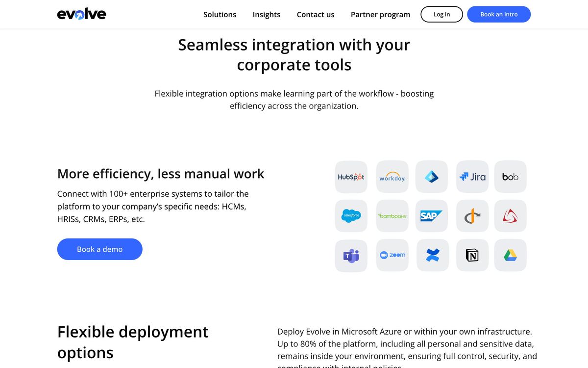Click paragraph starting "Connect with 100+ enterprise systems"
The height and width of the screenshot is (368, 588).
tap(153, 207)
